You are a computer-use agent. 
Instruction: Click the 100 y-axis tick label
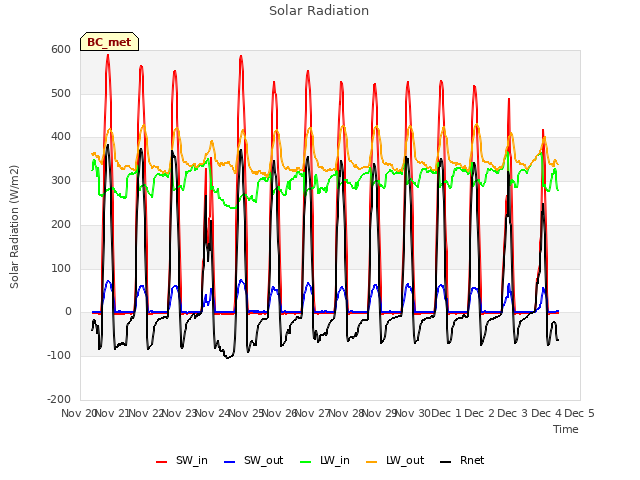(61, 269)
